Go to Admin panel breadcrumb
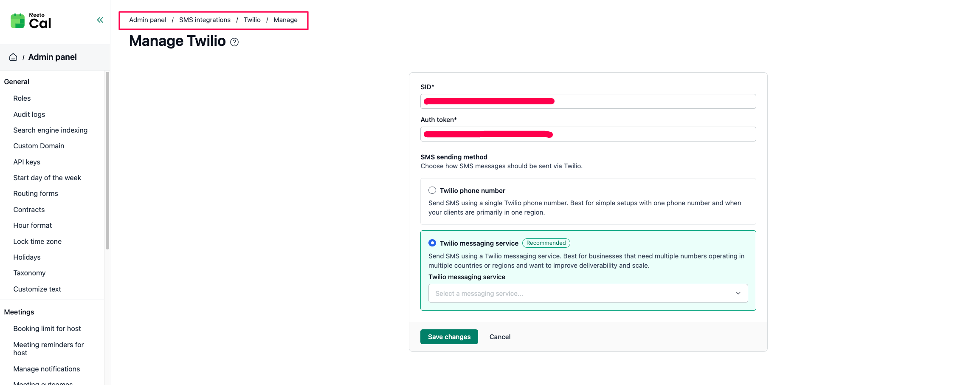 click(x=148, y=20)
